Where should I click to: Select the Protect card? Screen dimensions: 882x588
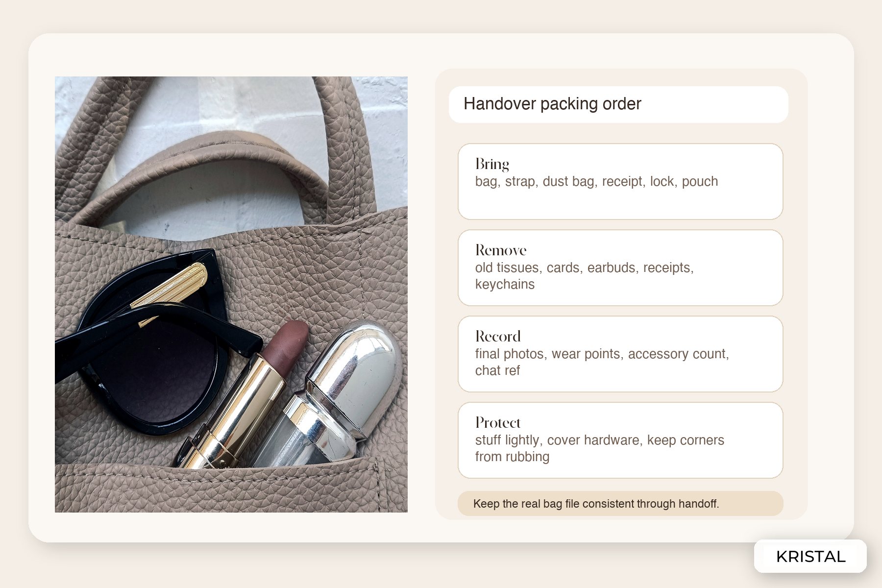click(x=620, y=440)
